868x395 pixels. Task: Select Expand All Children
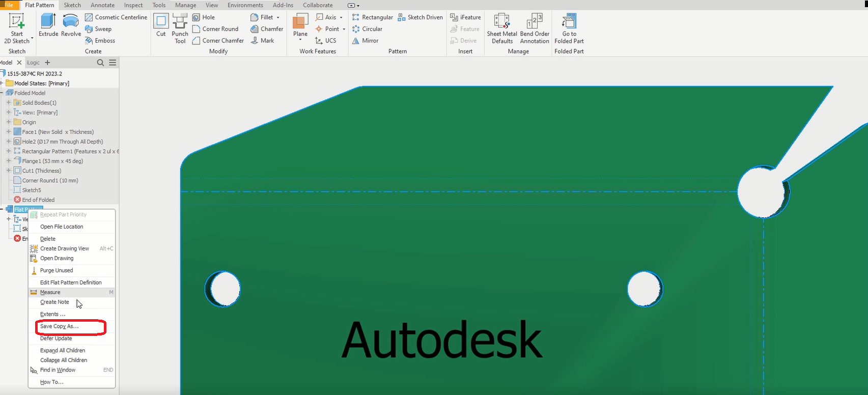(x=72, y=350)
